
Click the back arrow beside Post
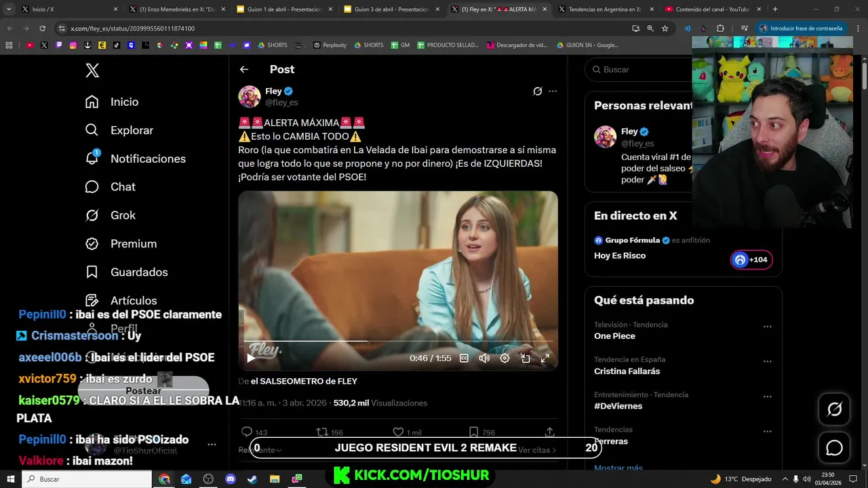point(244,69)
